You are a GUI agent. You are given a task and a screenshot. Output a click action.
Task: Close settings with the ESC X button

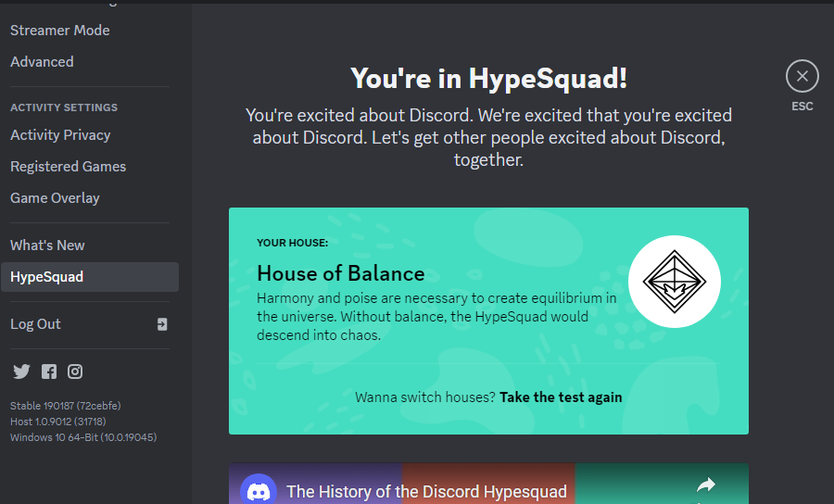pyautogui.click(x=802, y=76)
